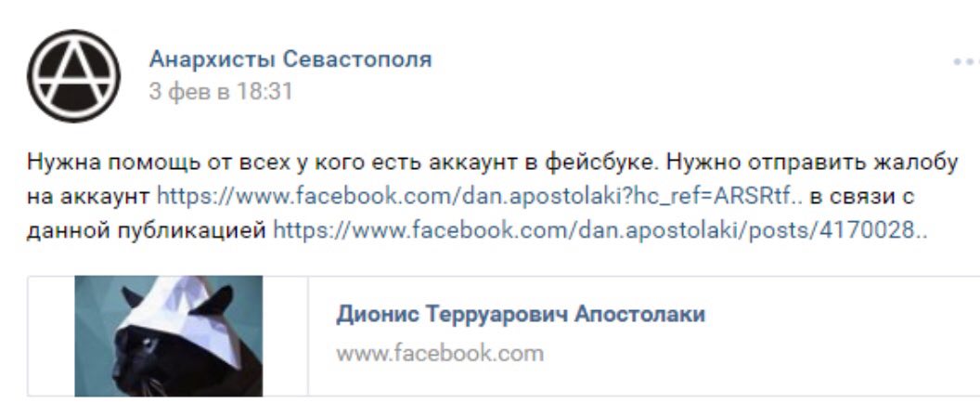Screen dimensions: 980x403
Task: Open the Дионис Терруарович Апостолаки preview title
Action: coord(521,314)
